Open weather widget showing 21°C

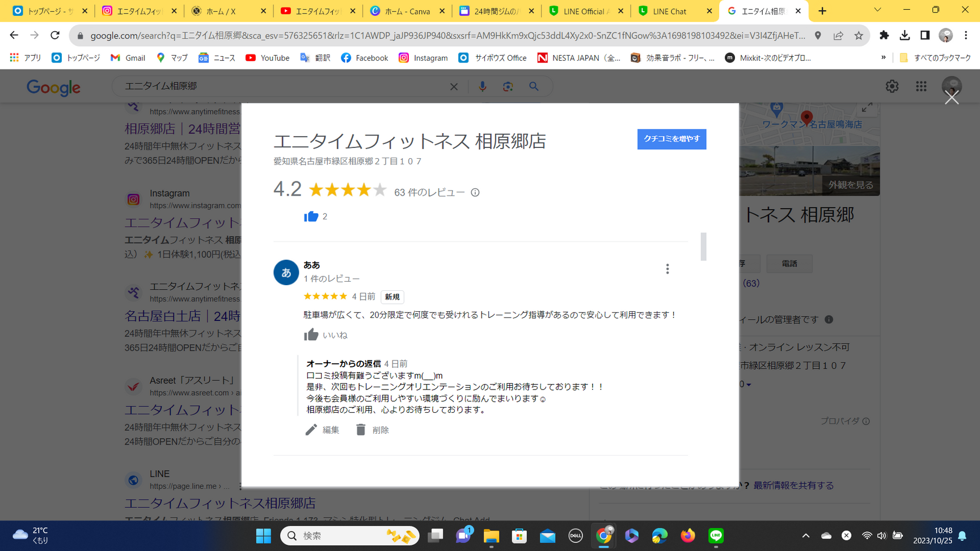(x=31, y=536)
